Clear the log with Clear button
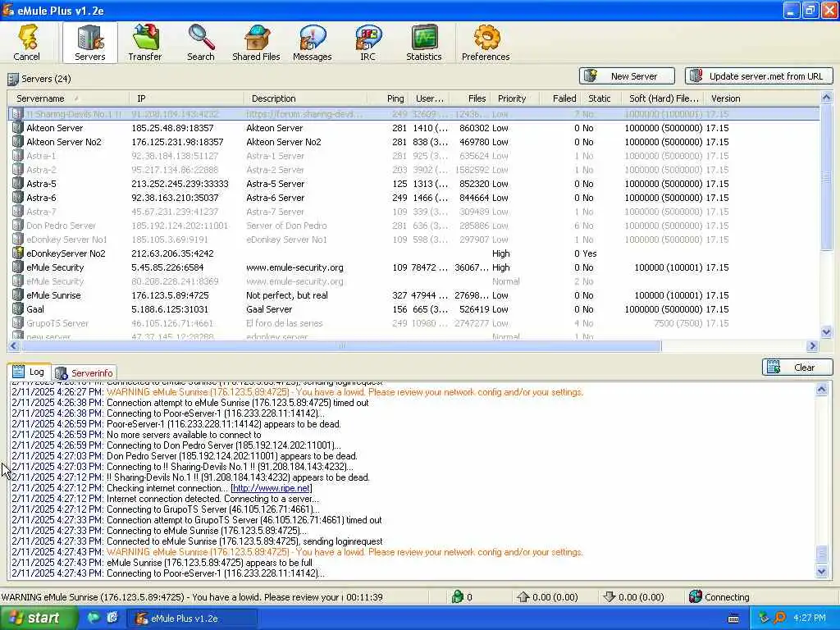The width and height of the screenshot is (840, 630). tap(797, 367)
